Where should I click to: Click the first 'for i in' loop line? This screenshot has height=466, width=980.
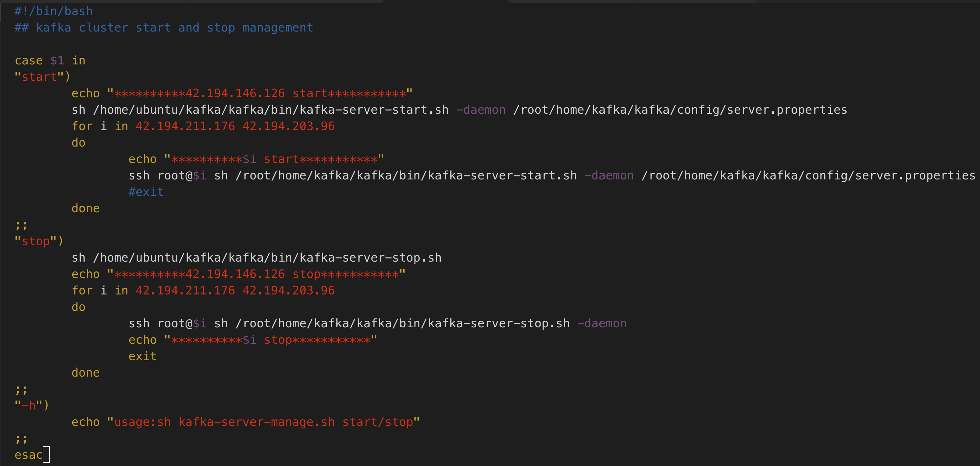[x=203, y=126]
